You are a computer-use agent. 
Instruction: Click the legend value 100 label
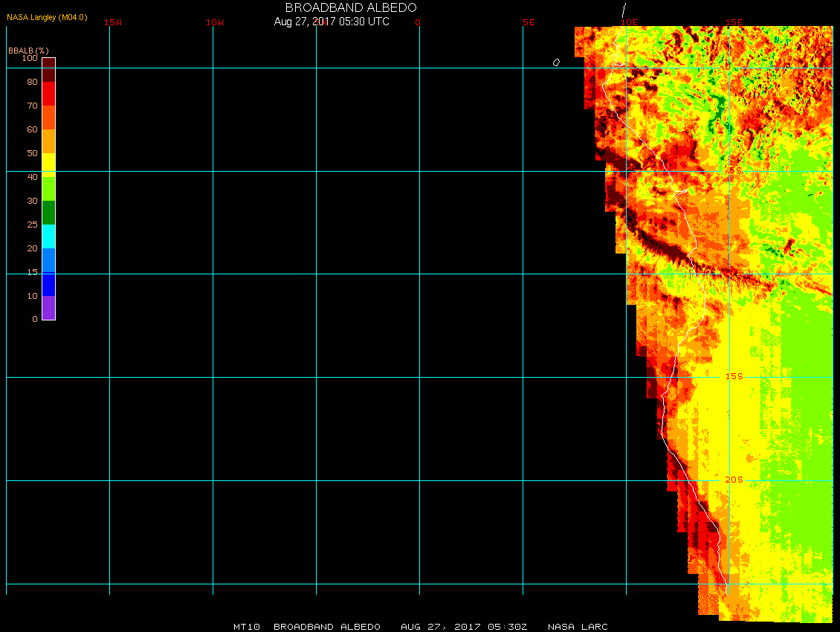30,58
